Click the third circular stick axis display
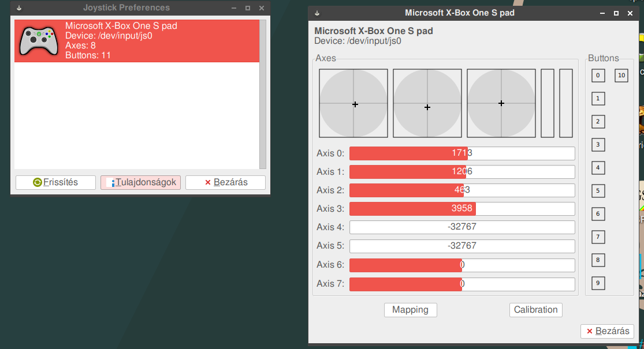Viewport: 644px width, 349px height. coord(501,103)
